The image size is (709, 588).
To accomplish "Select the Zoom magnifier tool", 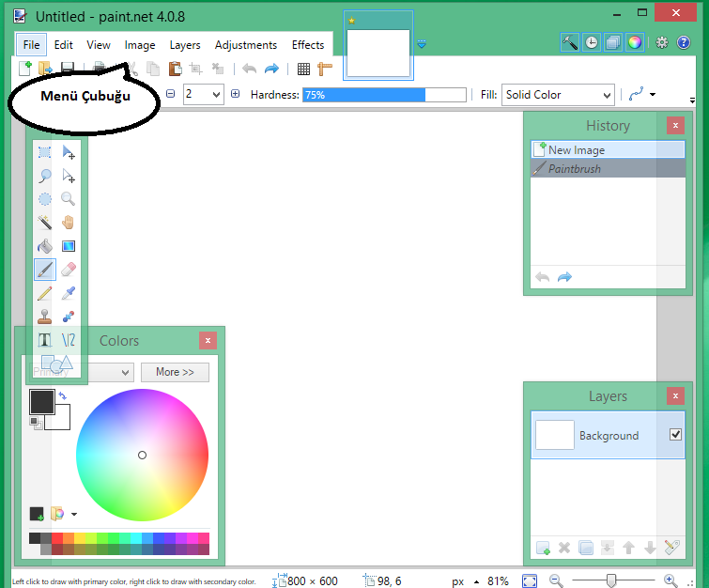I will click(x=69, y=199).
